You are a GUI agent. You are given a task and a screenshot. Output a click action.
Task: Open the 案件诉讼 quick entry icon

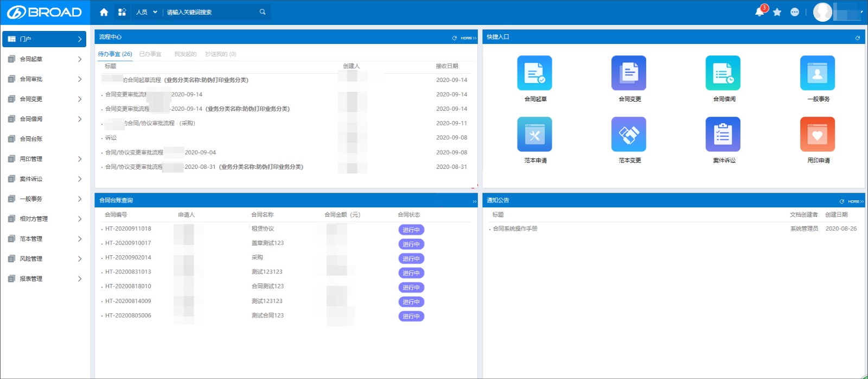[x=723, y=134]
